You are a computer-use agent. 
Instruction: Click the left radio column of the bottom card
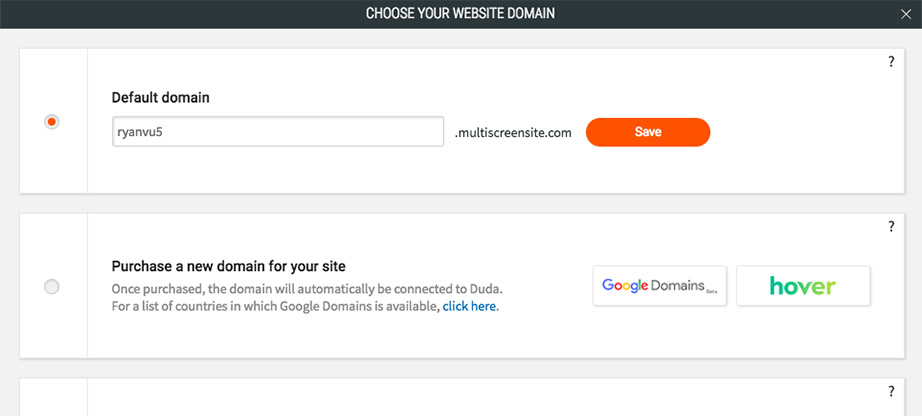[x=53, y=398]
